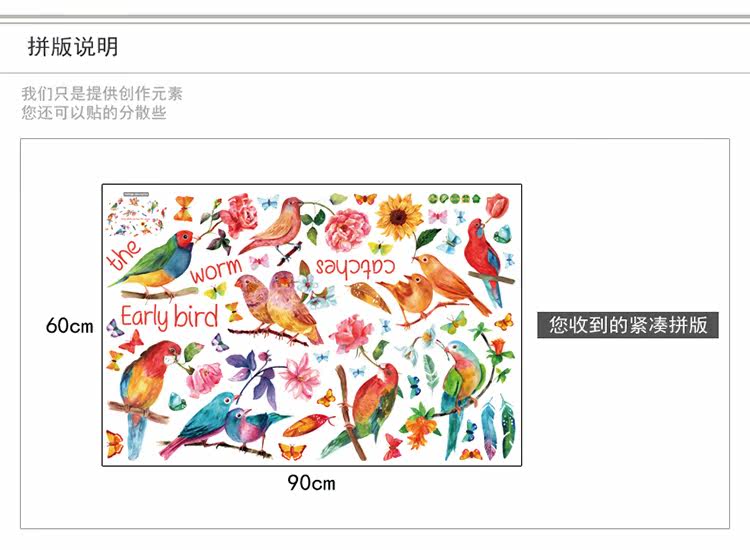750x550 pixels.
Task: Click the 60cm height dimension label
Action: [69, 326]
